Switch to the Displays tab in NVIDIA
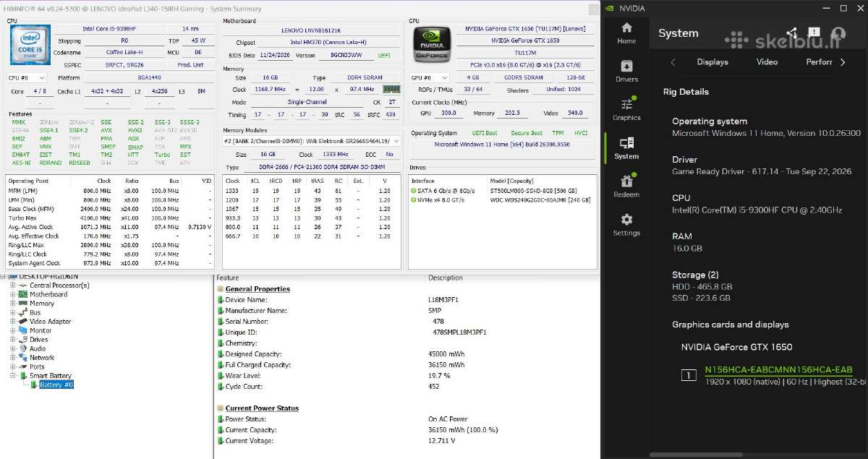Viewport: 868px width, 459px height. click(712, 62)
